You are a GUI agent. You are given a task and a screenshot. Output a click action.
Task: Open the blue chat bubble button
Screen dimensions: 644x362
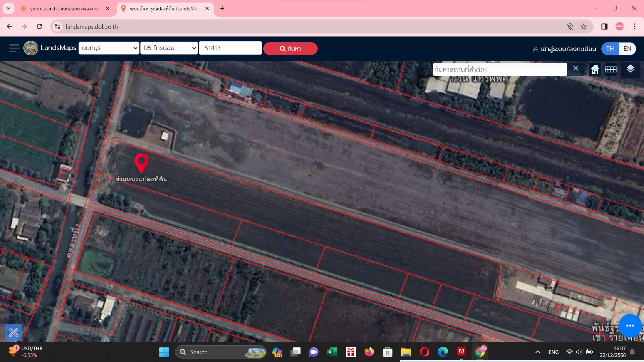point(630,325)
